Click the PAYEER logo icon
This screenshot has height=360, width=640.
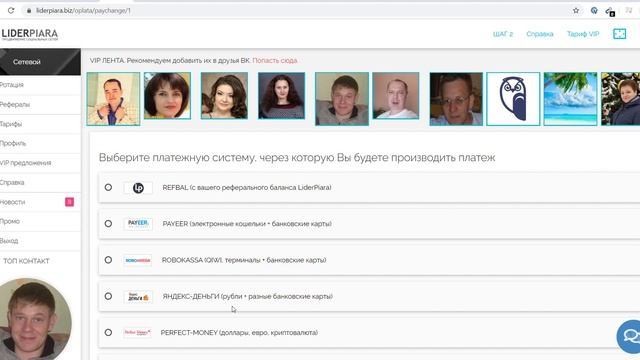(x=138, y=224)
